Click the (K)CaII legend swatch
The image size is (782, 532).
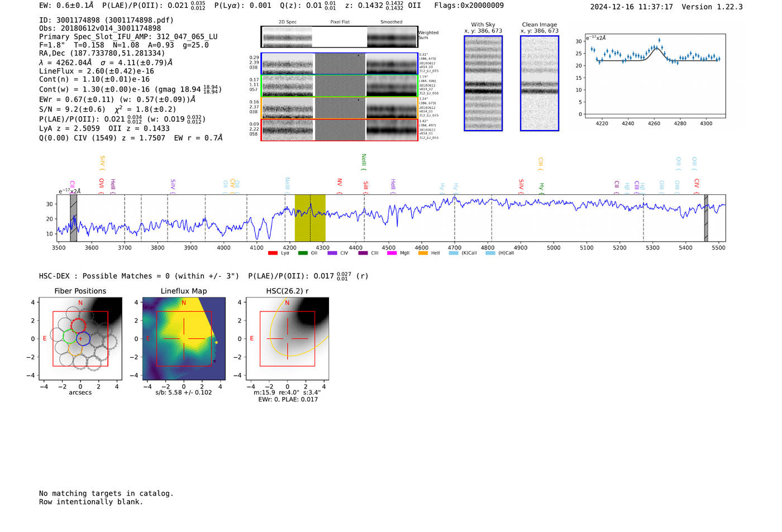454,253
